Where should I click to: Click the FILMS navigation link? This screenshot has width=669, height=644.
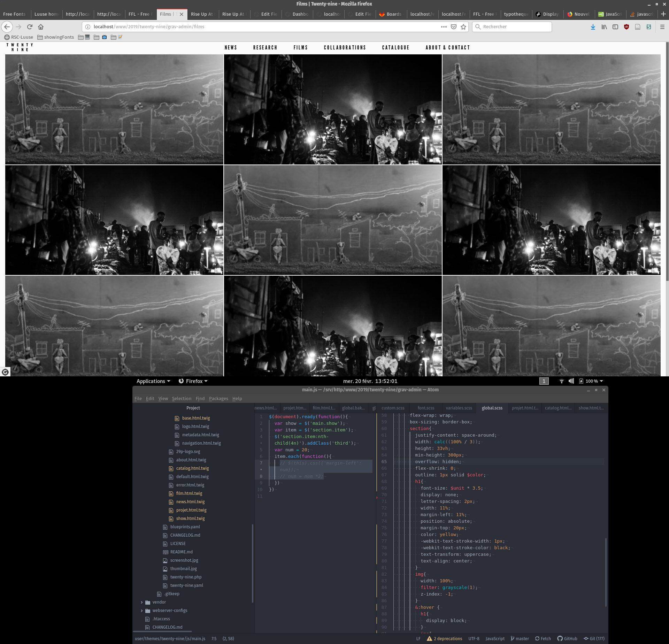300,48
